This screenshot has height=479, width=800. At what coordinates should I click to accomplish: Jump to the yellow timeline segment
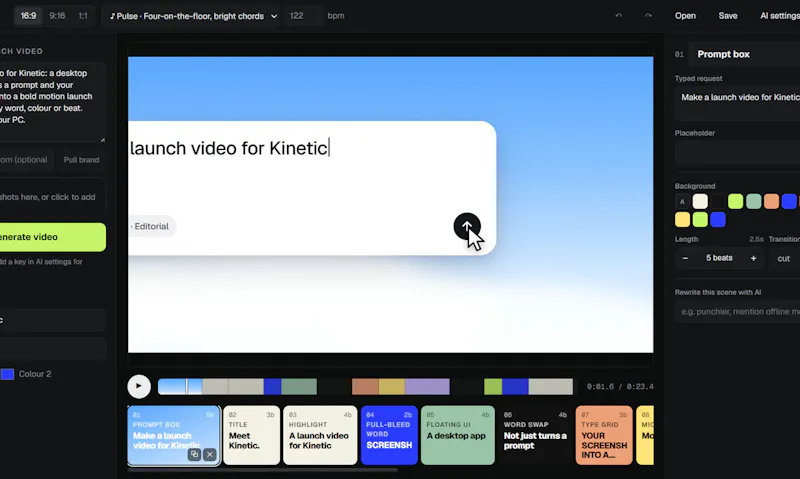pos(392,387)
